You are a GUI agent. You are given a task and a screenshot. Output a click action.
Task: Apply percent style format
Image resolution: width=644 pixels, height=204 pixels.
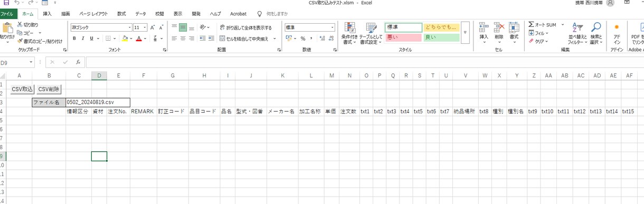coord(303,38)
